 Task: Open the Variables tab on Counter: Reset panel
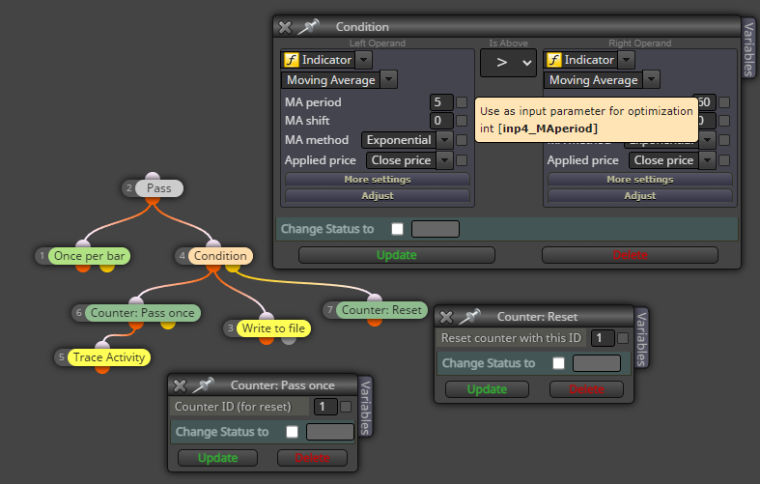click(x=641, y=338)
